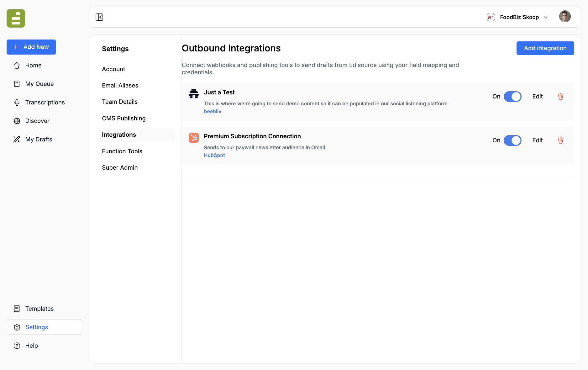The height and width of the screenshot is (370, 588).
Task: Open Transcriptions in the sidebar
Action: [x=44, y=102]
